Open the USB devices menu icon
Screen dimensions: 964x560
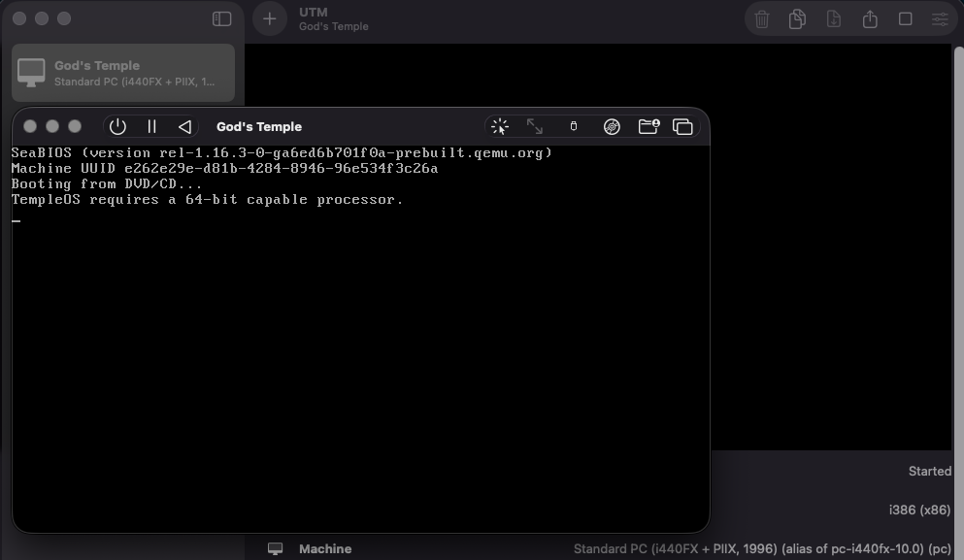coord(573,126)
